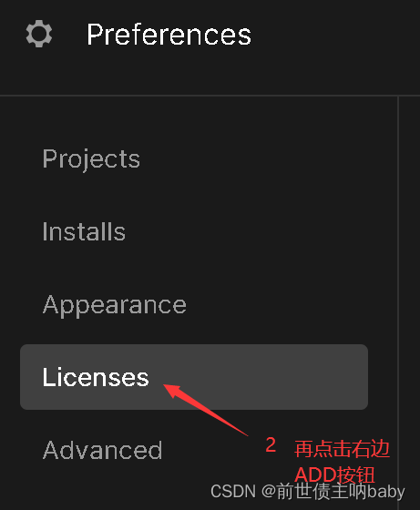Click the horizontal separator below the header
420x510 pixels.
tap(210, 96)
